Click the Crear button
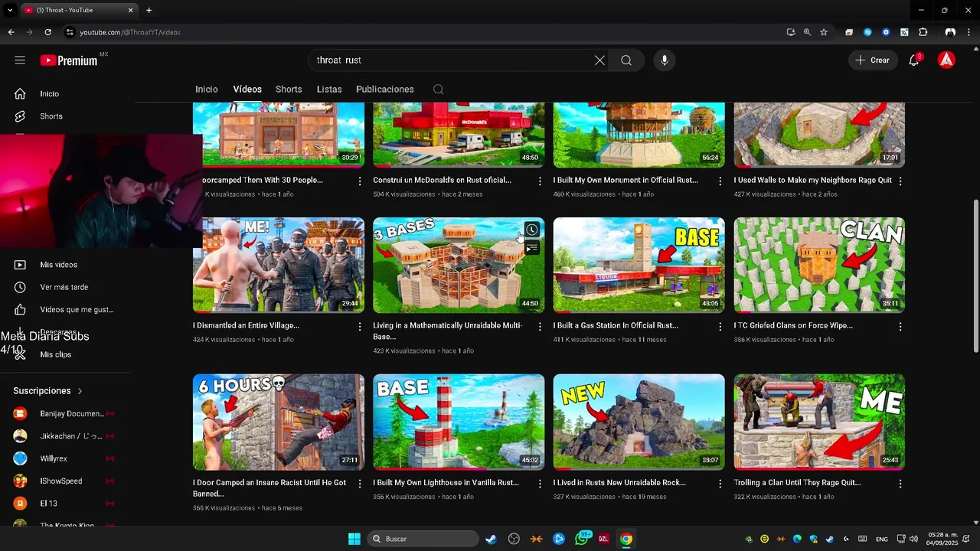This screenshot has height=551, width=980. (x=873, y=60)
